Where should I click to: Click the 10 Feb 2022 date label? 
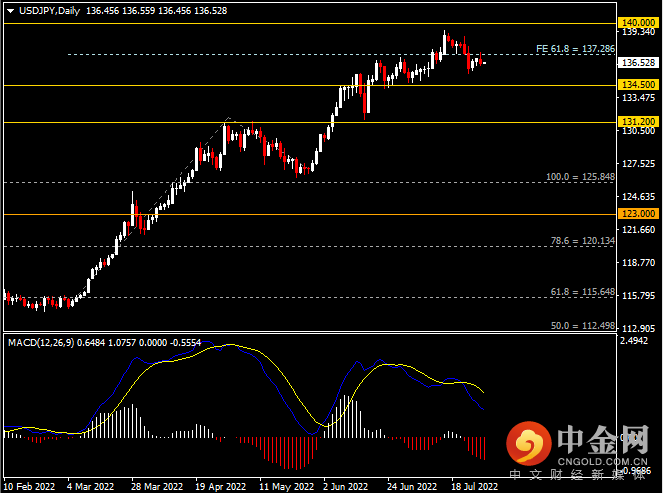(29, 486)
